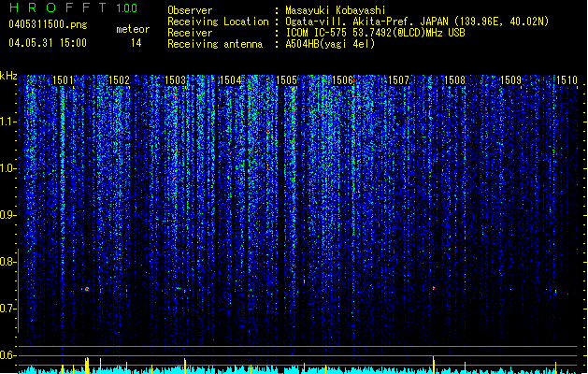Click the 1510 time marker
Viewport: 588px width, 374px height.
point(566,80)
